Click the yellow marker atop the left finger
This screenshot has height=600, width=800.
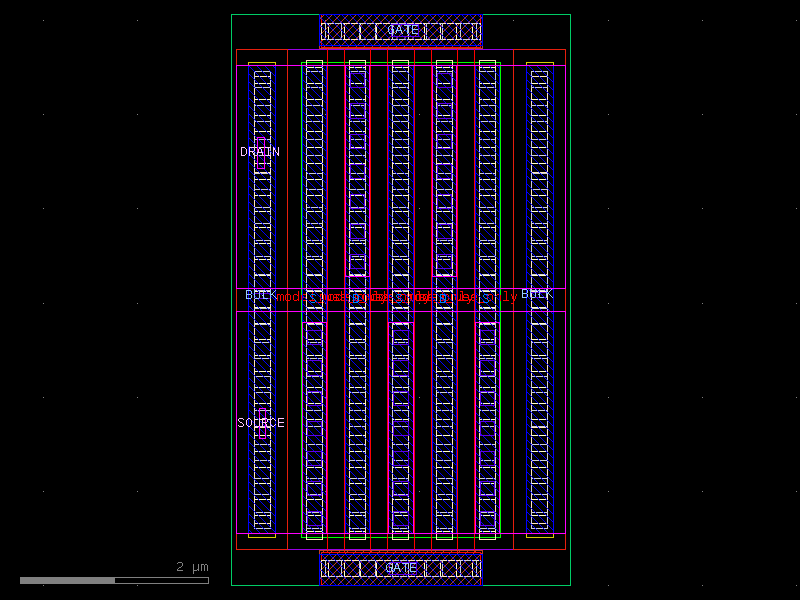[x=262, y=62]
